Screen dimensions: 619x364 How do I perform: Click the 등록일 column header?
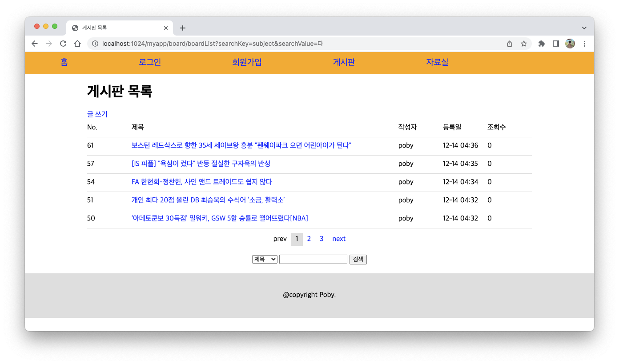click(x=452, y=127)
